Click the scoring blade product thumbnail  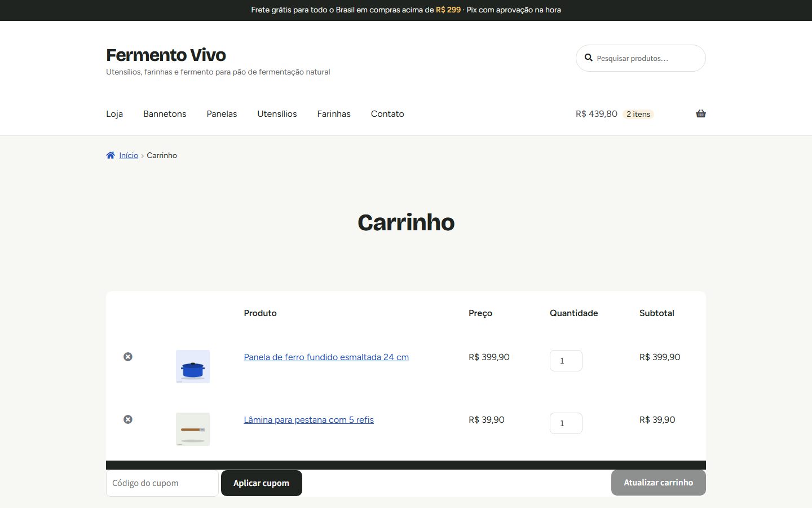pos(193,429)
